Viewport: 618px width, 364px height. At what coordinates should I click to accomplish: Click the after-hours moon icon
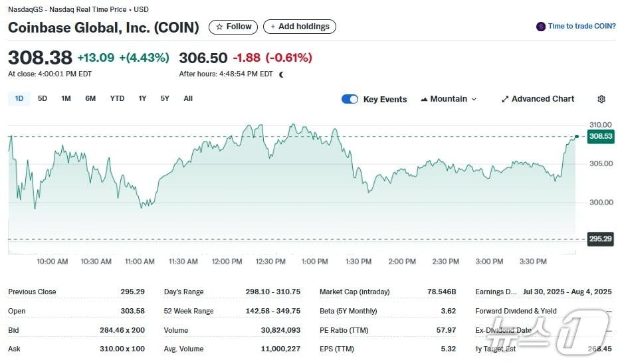282,74
